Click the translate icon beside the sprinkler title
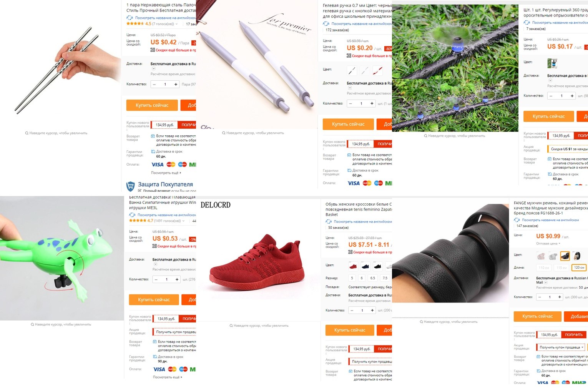This screenshot has width=588, height=392. click(527, 23)
